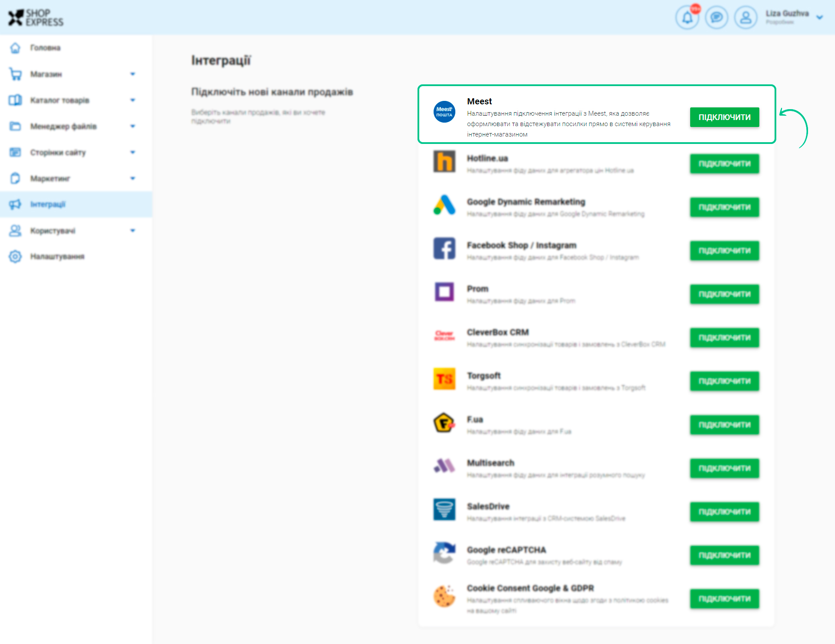Click the Hotline.ua logo icon
Screen dimensions: 835x644
444,161
